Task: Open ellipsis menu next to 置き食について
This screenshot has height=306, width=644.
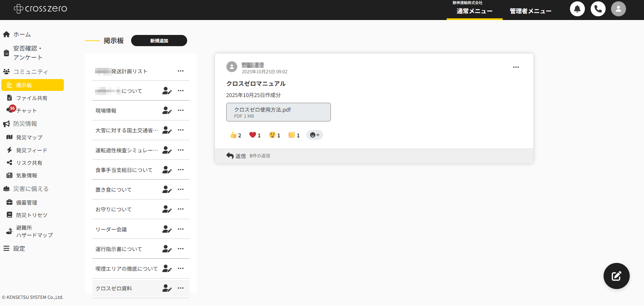Action: (x=181, y=189)
